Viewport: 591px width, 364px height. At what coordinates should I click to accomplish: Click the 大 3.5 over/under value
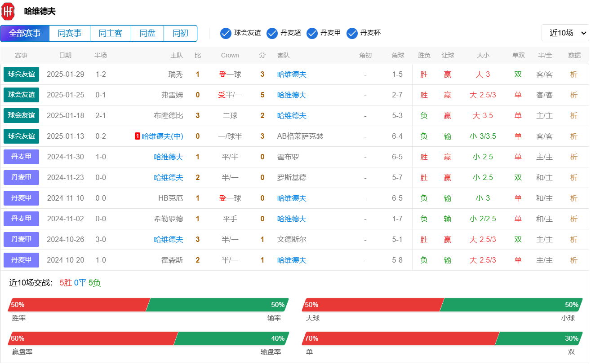pyautogui.click(x=483, y=115)
